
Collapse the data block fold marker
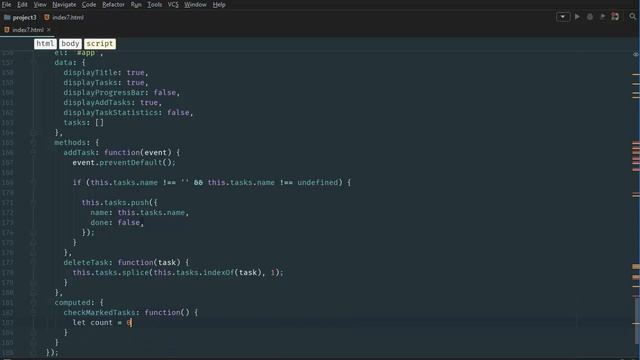coord(33,62)
